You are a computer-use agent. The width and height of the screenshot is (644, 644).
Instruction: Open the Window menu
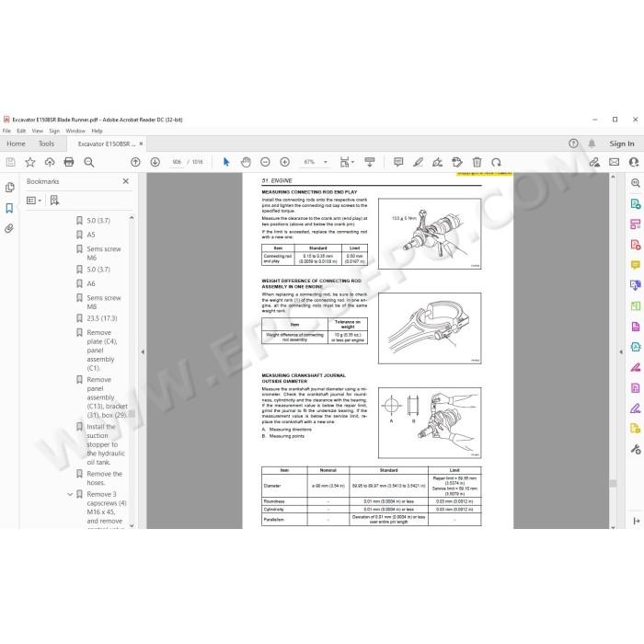click(75, 131)
